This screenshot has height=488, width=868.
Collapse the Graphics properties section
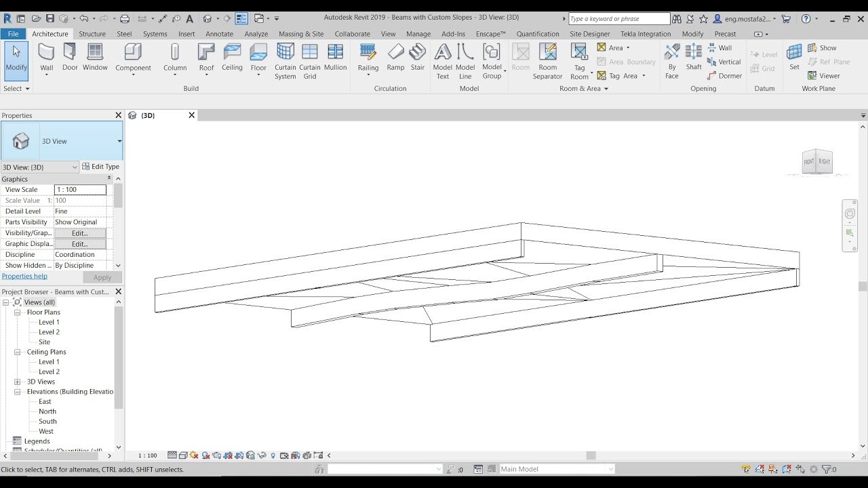click(x=108, y=179)
